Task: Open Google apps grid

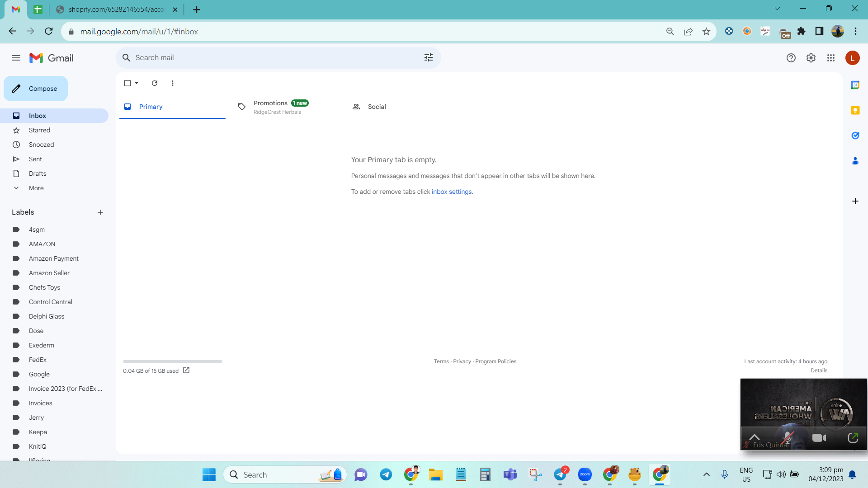Action: [830, 58]
